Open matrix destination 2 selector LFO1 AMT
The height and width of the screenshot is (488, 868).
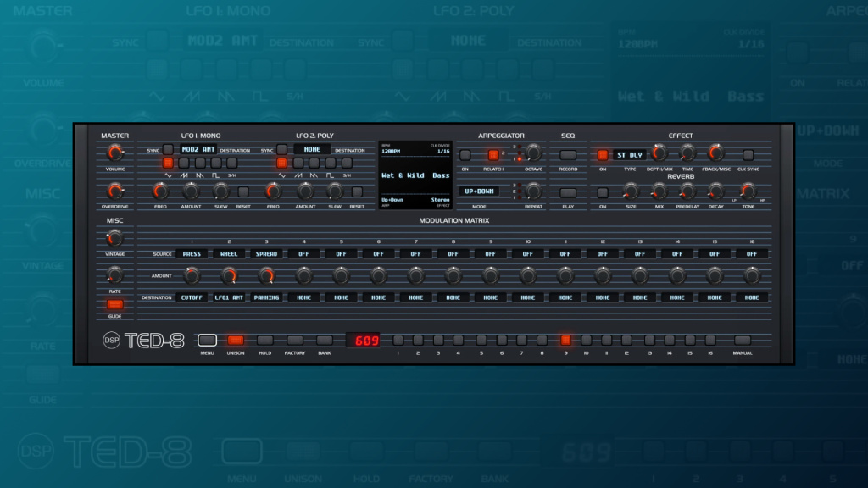click(x=229, y=297)
